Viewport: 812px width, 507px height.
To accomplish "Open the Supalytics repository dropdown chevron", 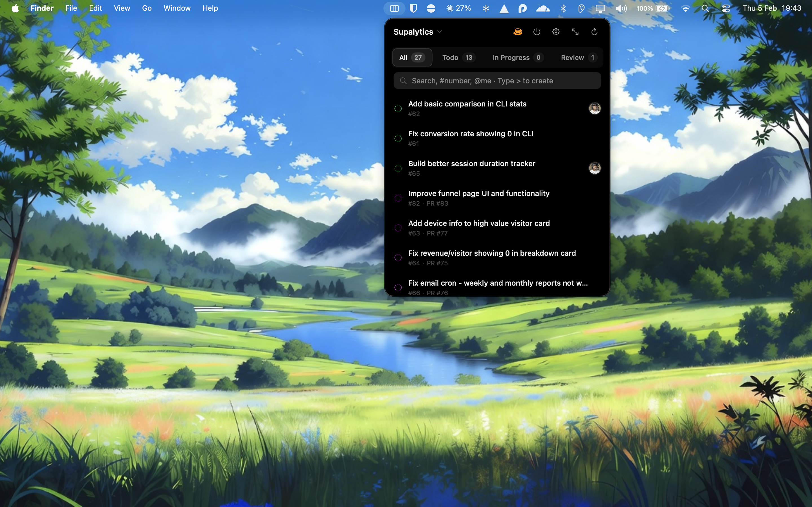I will 440,32.
